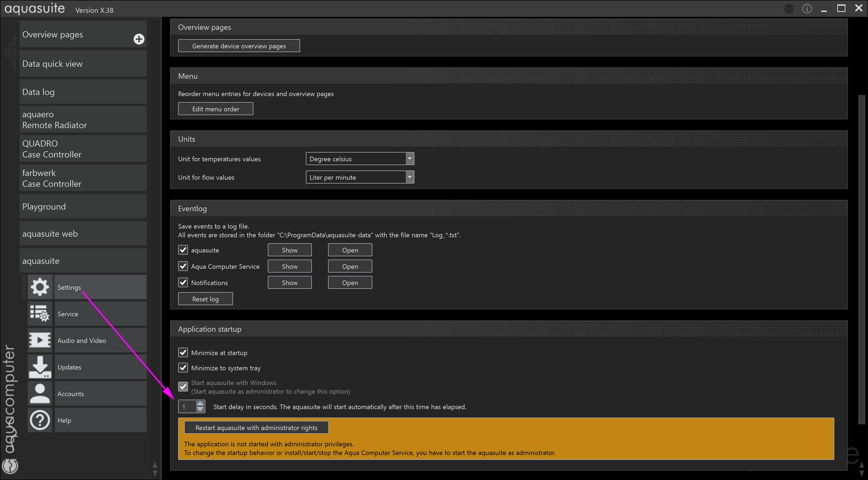The width and height of the screenshot is (868, 480).
Task: Expand the flow values unit dropdown
Action: 409,177
